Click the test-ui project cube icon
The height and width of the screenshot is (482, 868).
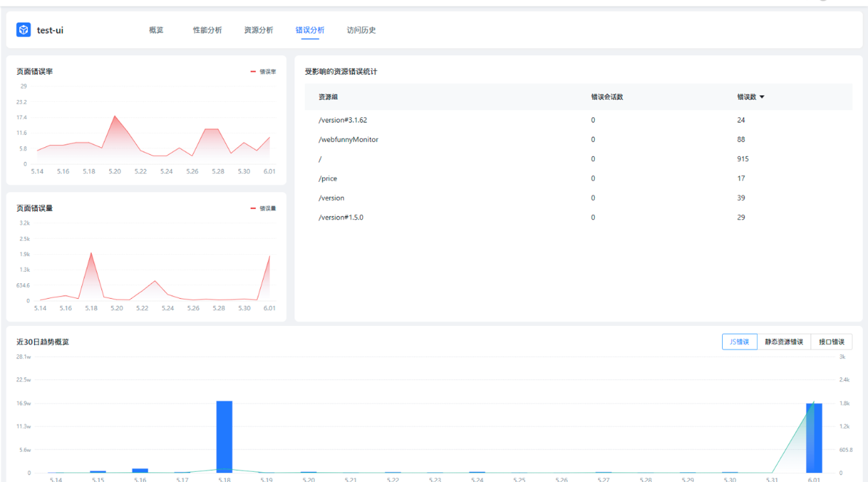24,30
